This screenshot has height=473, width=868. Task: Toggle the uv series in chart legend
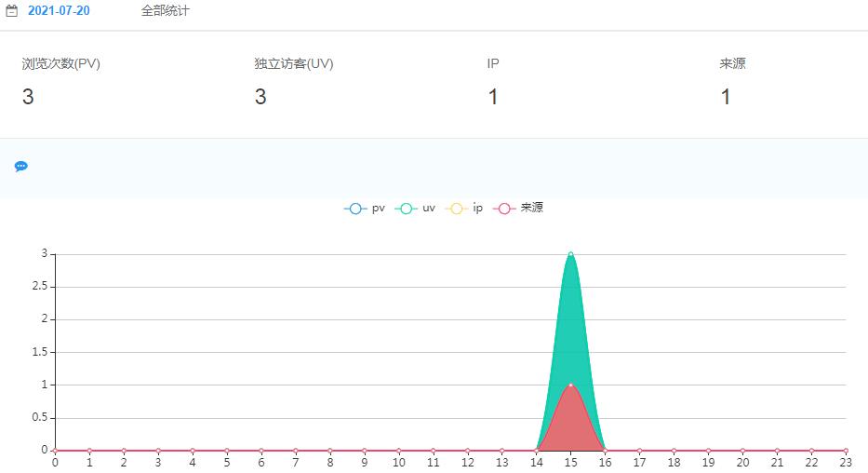pyautogui.click(x=415, y=209)
